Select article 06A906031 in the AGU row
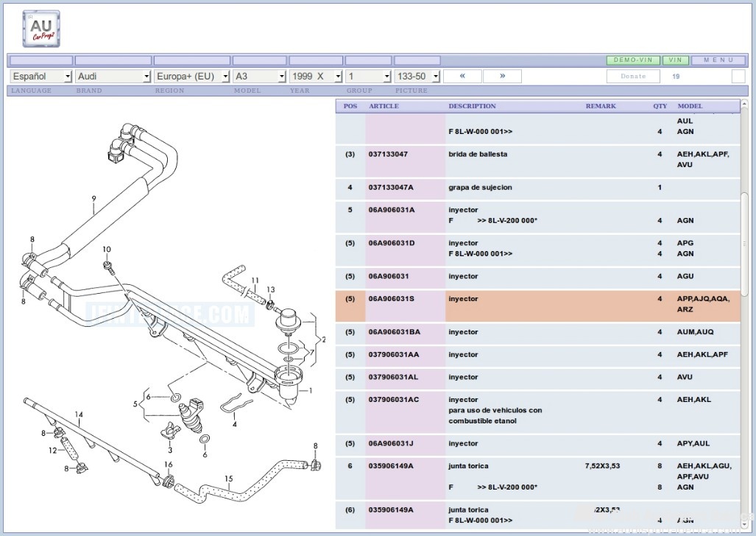756x536 pixels. point(389,276)
